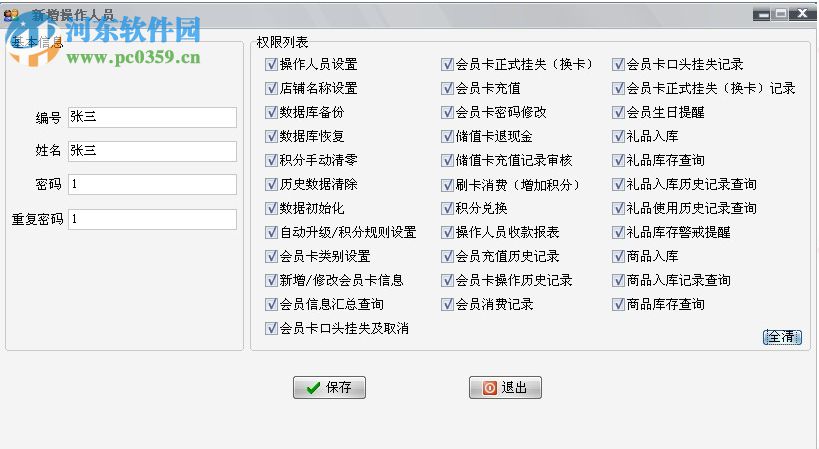The width and height of the screenshot is (819, 449).
Task: Toggle 会员卡正式挂失（换卡）记录 checkbox
Action: [x=618, y=88]
